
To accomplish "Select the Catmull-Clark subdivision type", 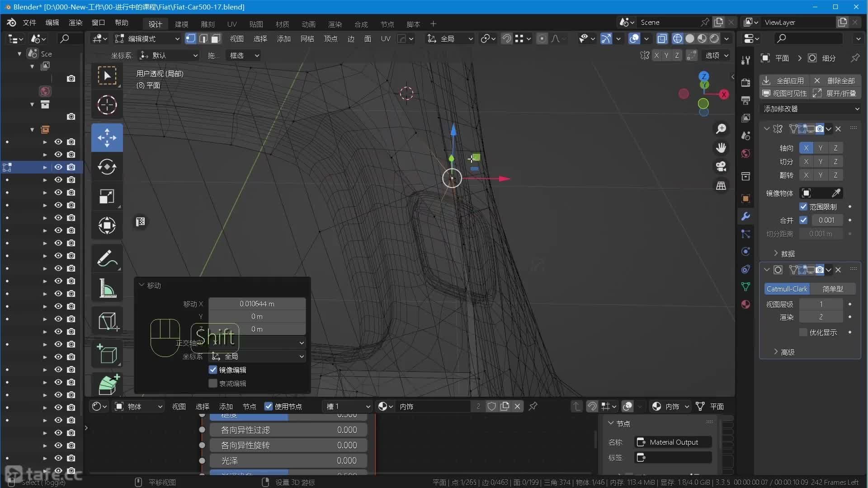I will [x=787, y=289].
